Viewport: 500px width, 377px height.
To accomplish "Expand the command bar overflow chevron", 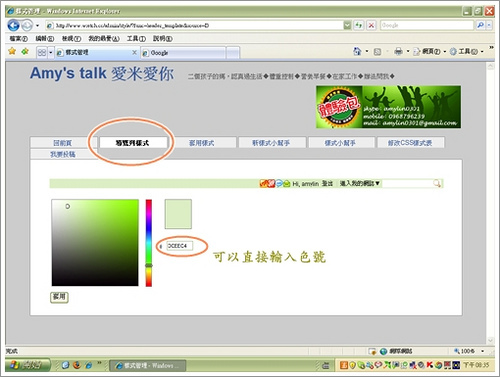I will pos(491,49).
